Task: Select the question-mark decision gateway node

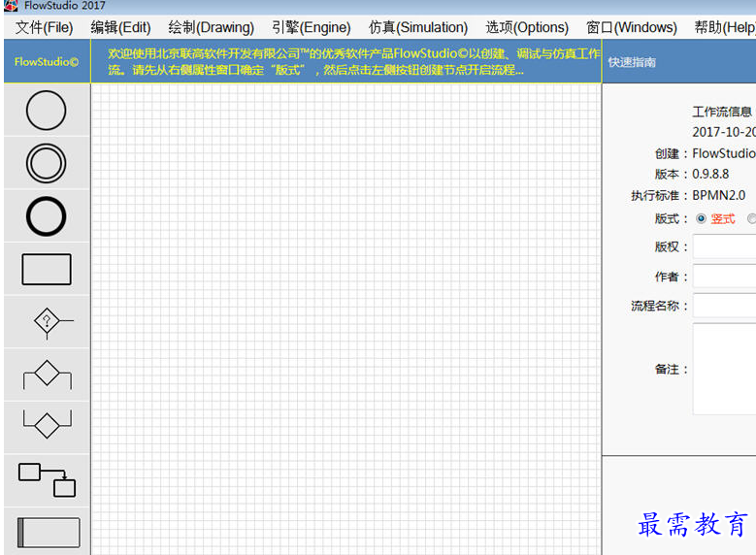Action: (x=47, y=322)
